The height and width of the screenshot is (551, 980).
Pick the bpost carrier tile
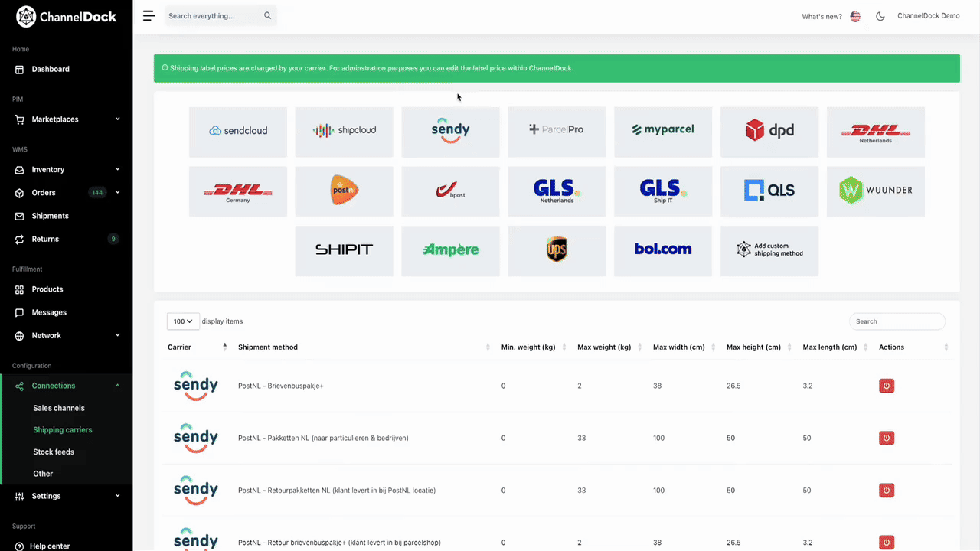click(x=451, y=191)
